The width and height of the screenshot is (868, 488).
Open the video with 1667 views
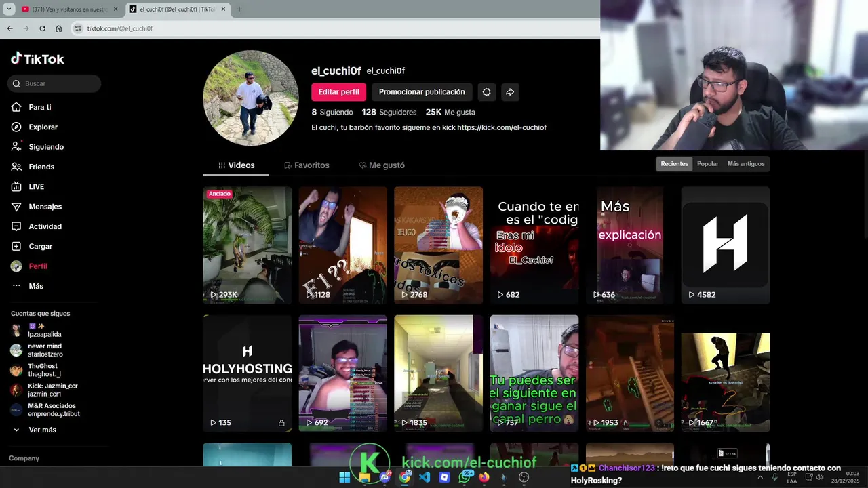pos(726,373)
